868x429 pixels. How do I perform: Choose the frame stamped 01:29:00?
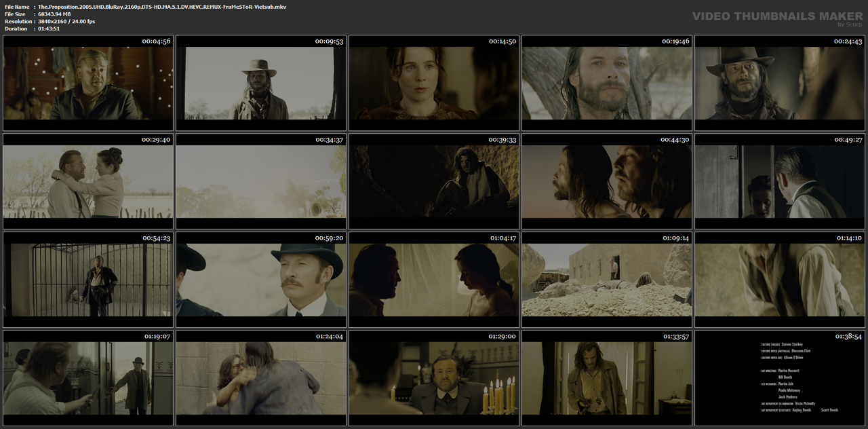pyautogui.click(x=434, y=378)
